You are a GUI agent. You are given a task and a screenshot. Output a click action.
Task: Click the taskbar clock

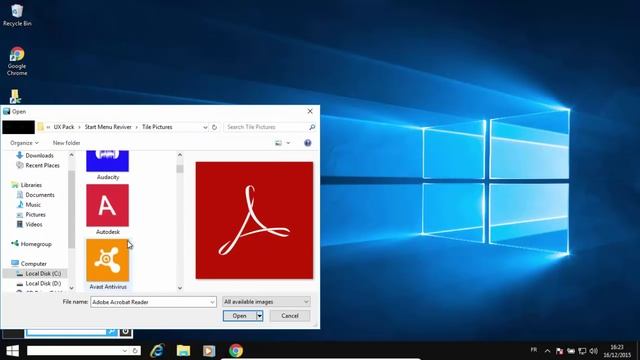pyautogui.click(x=617, y=351)
